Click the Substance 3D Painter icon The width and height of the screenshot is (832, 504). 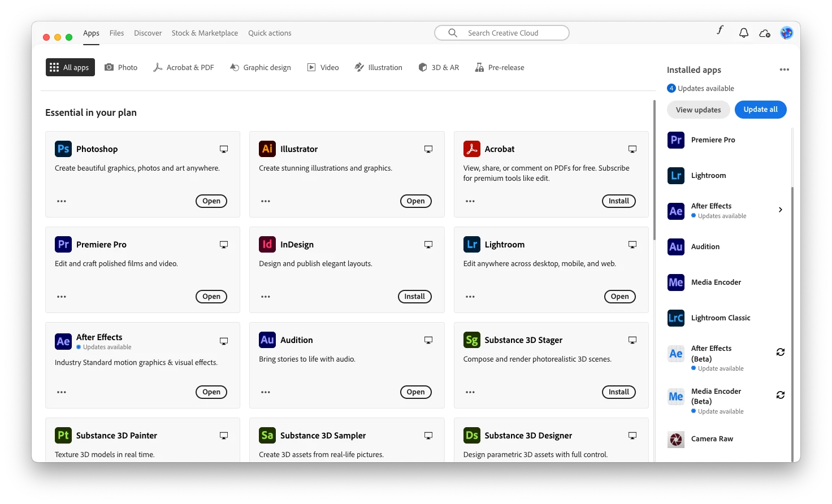[x=63, y=435]
